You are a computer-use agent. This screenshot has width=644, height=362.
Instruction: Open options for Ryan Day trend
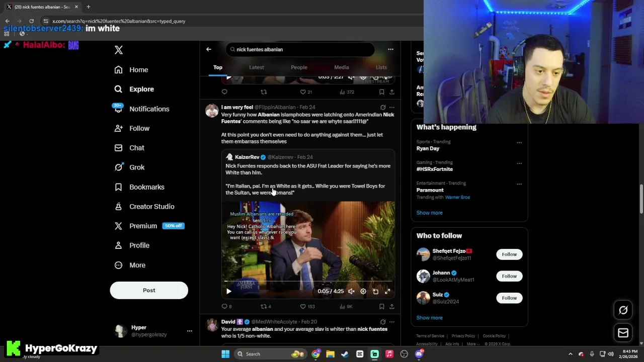click(519, 142)
